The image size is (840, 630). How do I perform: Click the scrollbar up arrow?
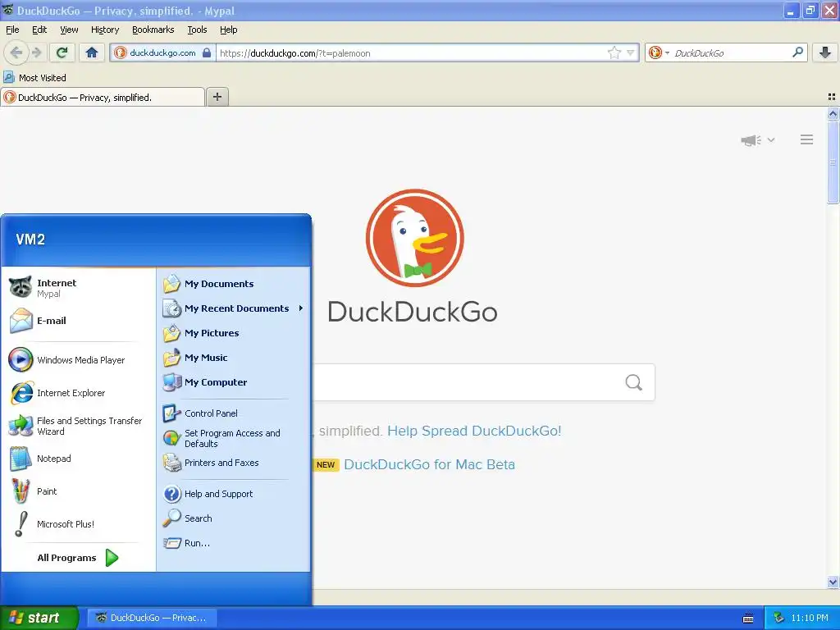833,113
